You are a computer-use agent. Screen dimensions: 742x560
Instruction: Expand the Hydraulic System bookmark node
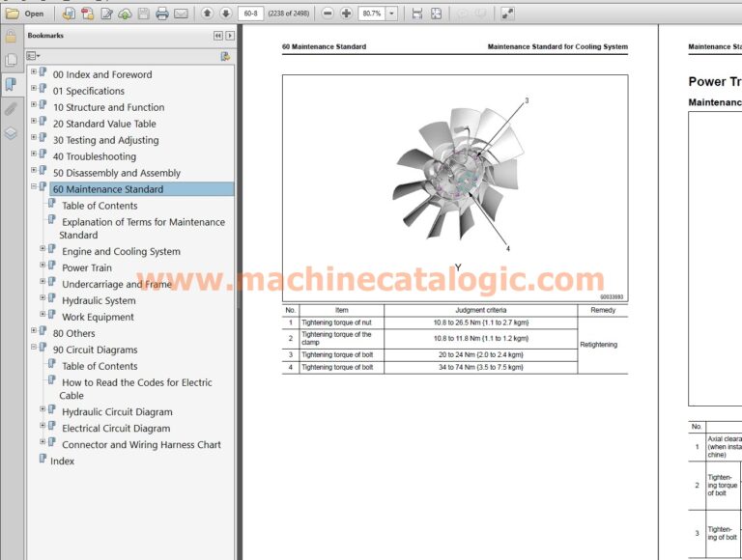tap(43, 297)
